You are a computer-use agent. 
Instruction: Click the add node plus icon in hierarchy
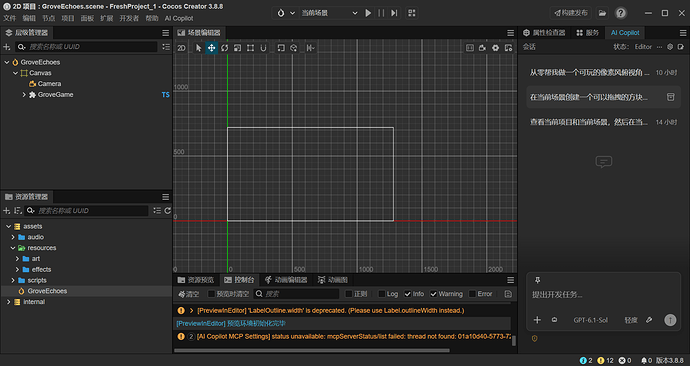[x=7, y=47]
